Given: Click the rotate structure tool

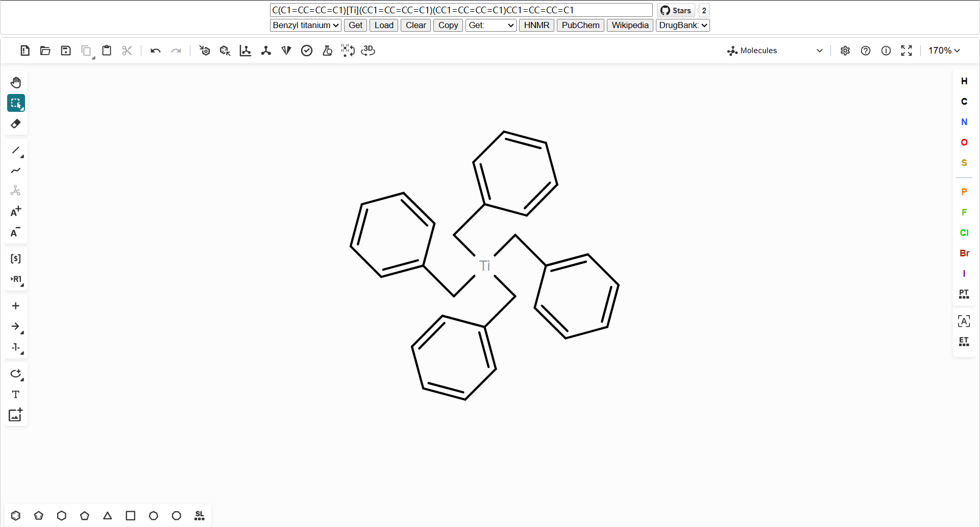Looking at the screenshot, I should (16, 374).
